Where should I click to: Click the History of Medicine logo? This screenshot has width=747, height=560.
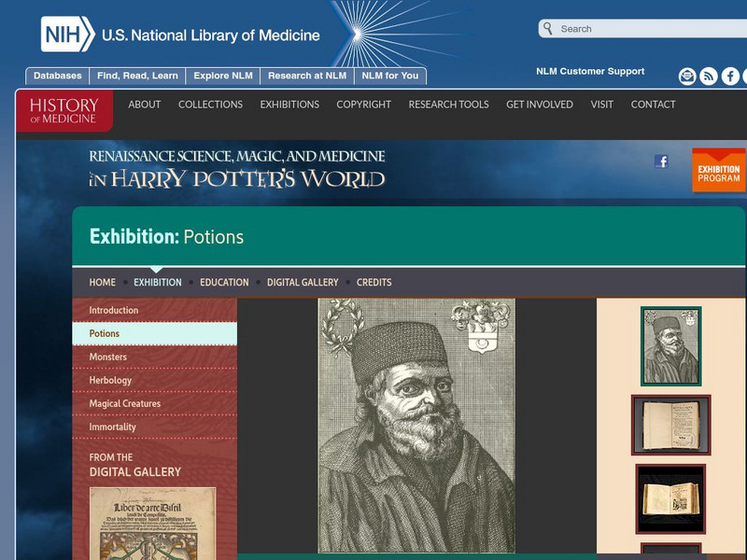[64, 111]
